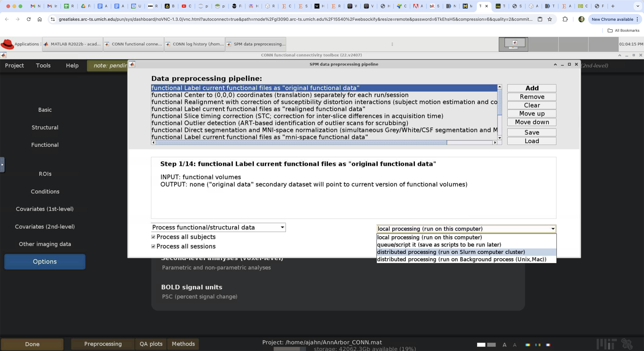644x351 pixels.
Task: Click the Done button
Action: [32, 344]
